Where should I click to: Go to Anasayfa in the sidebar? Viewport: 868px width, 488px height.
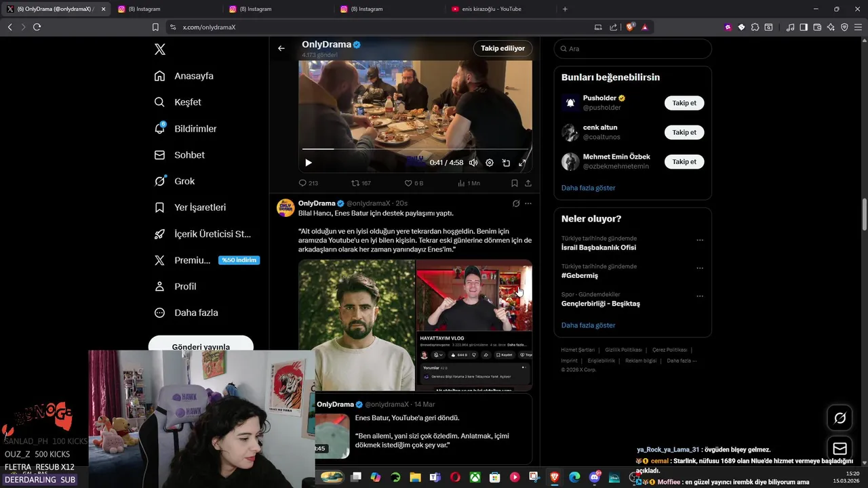click(184, 76)
